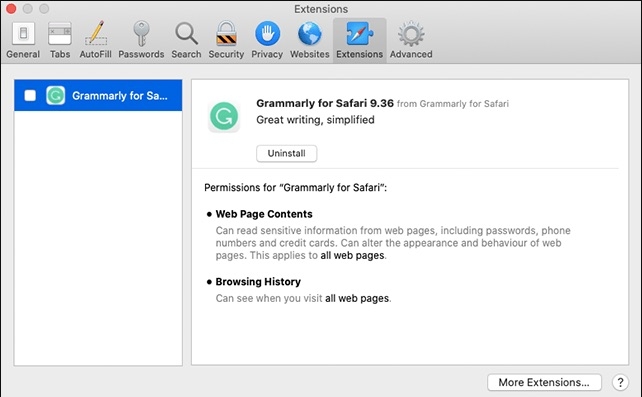Click the Browsing History permission heading

(x=258, y=282)
